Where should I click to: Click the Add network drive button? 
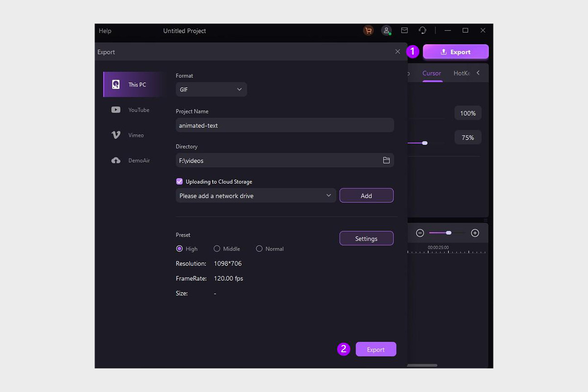pyautogui.click(x=367, y=196)
